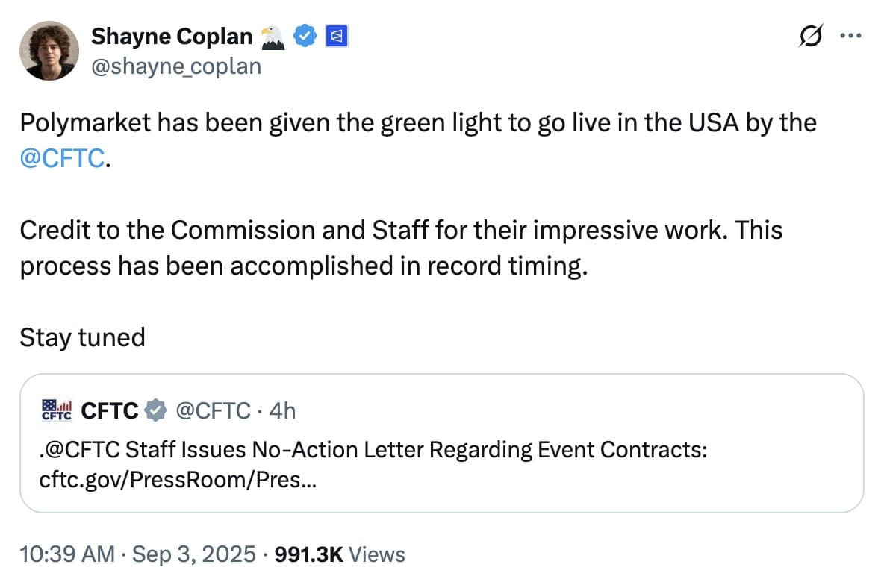This screenshot has width=884, height=588.
Task: Click the CFTC account name in quote
Action: pos(109,410)
